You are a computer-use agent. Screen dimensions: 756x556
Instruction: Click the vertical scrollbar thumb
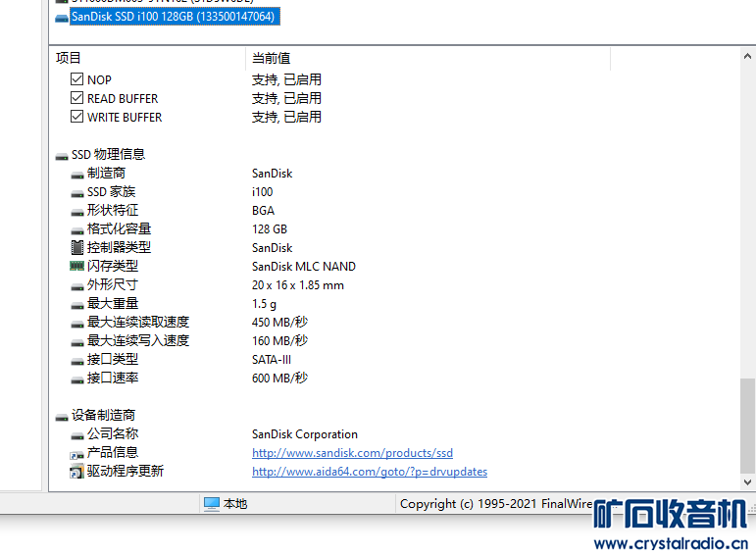(747, 426)
